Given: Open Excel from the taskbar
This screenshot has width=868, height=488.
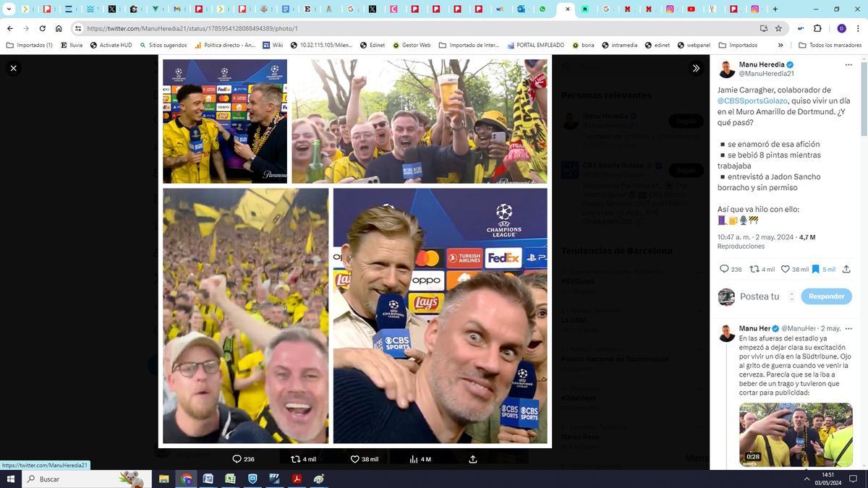Looking at the screenshot, I should tap(230, 479).
